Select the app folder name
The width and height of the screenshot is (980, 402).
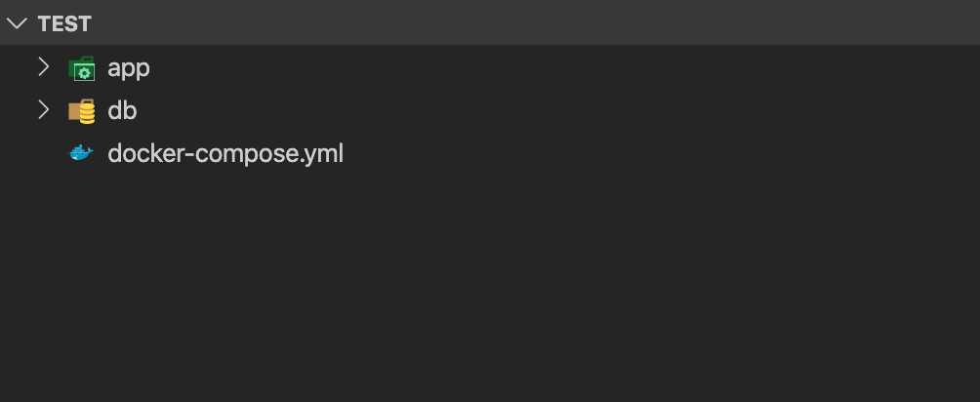[129, 68]
